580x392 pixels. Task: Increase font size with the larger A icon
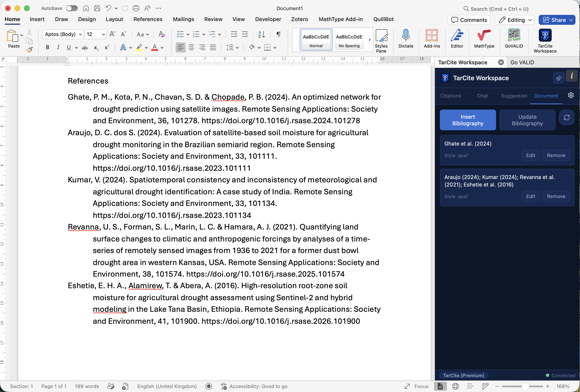pyautogui.click(x=113, y=34)
